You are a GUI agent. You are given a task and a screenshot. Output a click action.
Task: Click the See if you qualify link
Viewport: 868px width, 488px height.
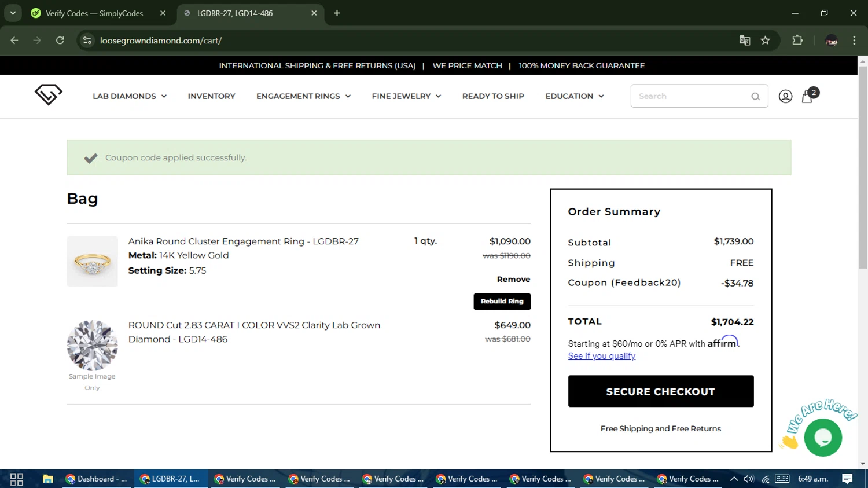pyautogui.click(x=602, y=356)
